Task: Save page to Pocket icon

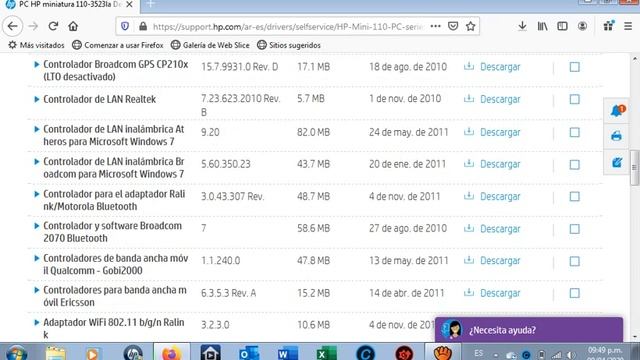Action: pos(453,27)
